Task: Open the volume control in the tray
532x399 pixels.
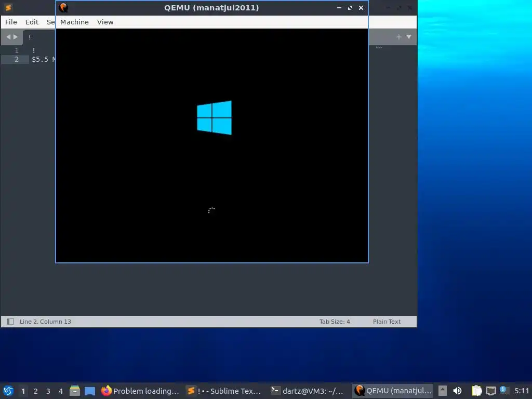Action: 457,391
